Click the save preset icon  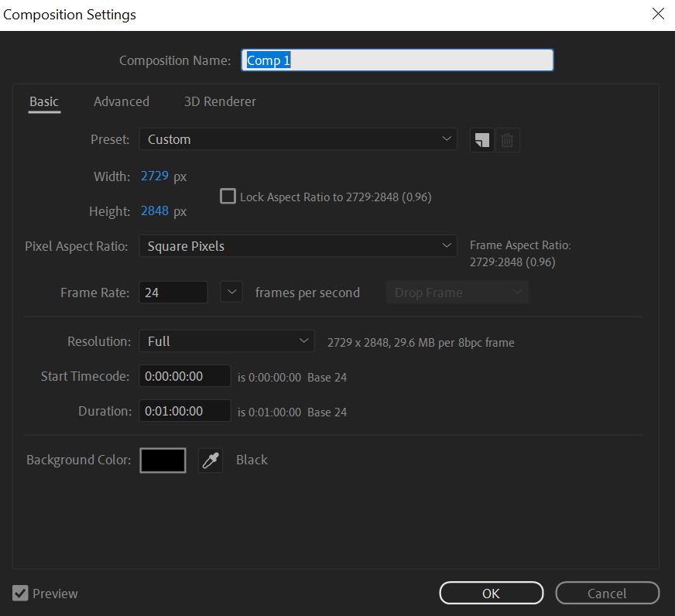pyautogui.click(x=481, y=140)
